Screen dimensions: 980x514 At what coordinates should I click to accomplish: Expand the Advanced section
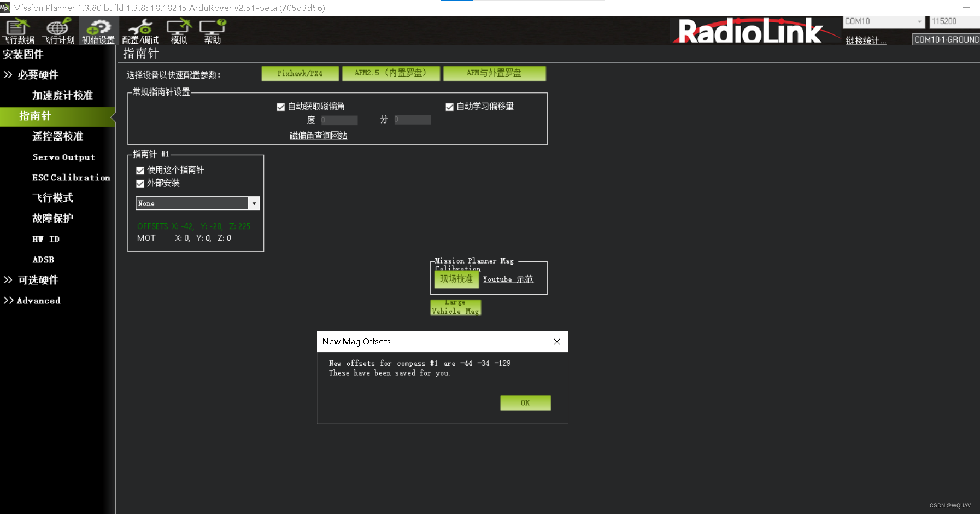(32, 301)
